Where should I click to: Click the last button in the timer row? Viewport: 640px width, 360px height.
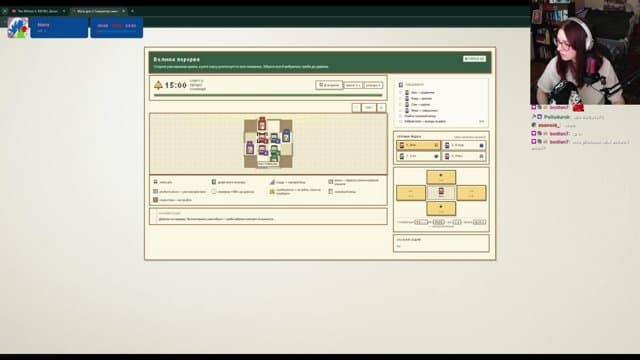click(373, 85)
